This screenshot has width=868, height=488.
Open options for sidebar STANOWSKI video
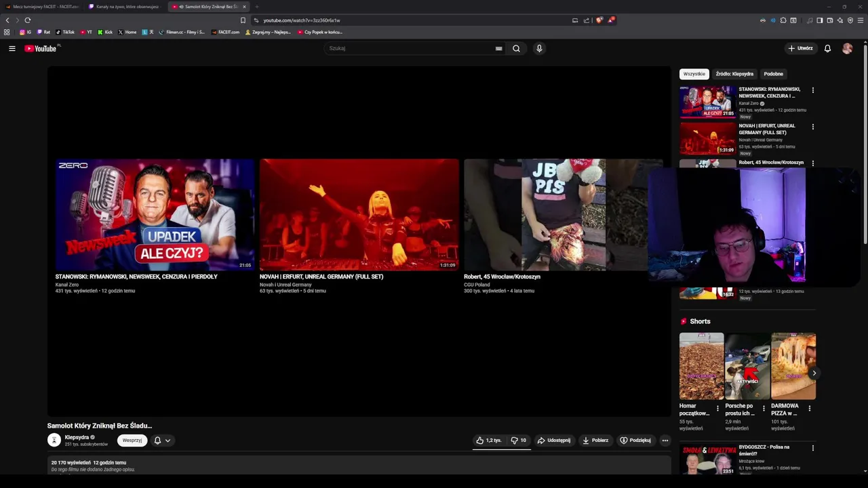pos(812,90)
